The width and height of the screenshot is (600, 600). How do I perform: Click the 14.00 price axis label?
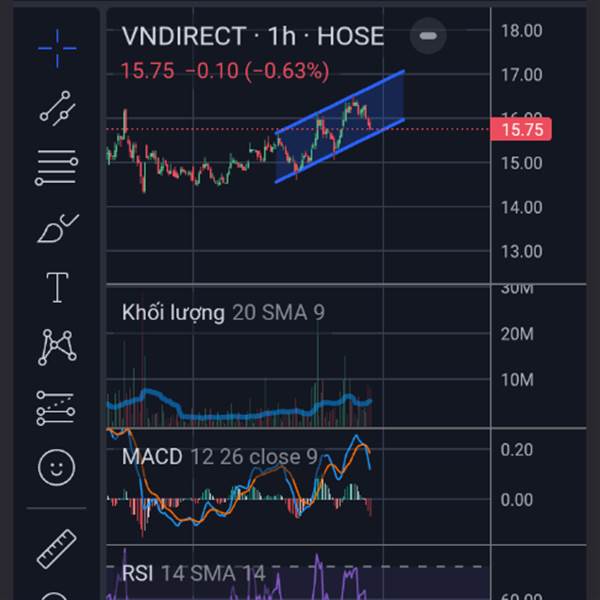pyautogui.click(x=521, y=207)
